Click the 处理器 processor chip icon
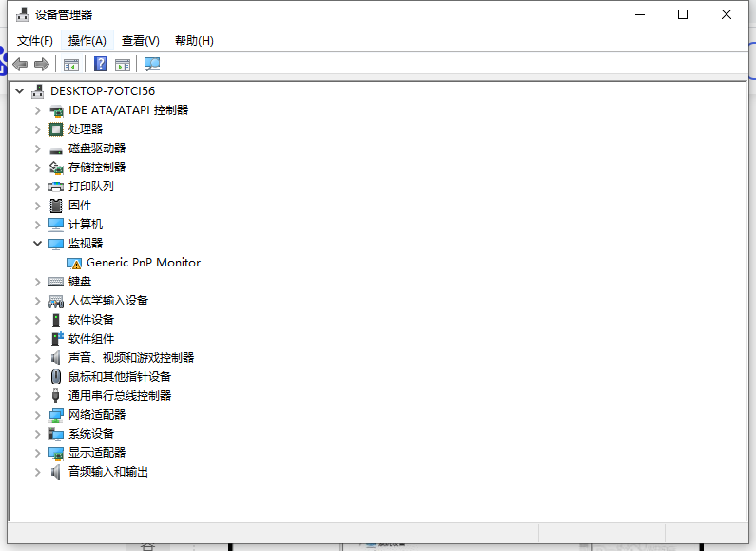The image size is (756, 551). tap(56, 129)
